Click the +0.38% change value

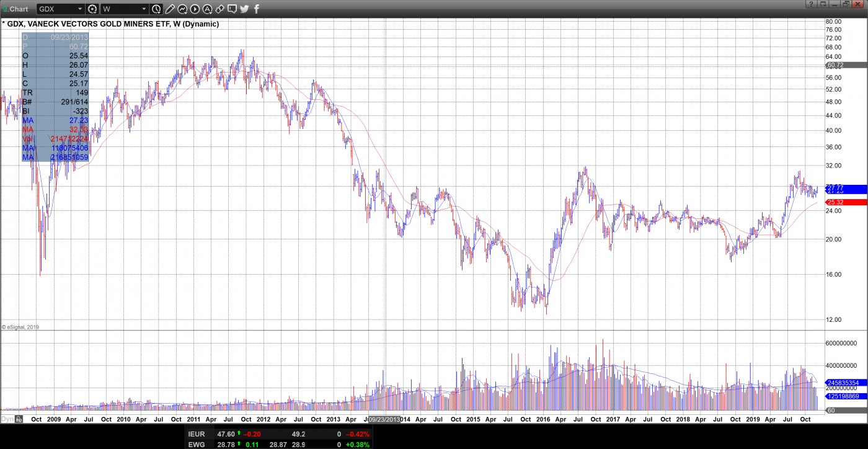(356, 445)
